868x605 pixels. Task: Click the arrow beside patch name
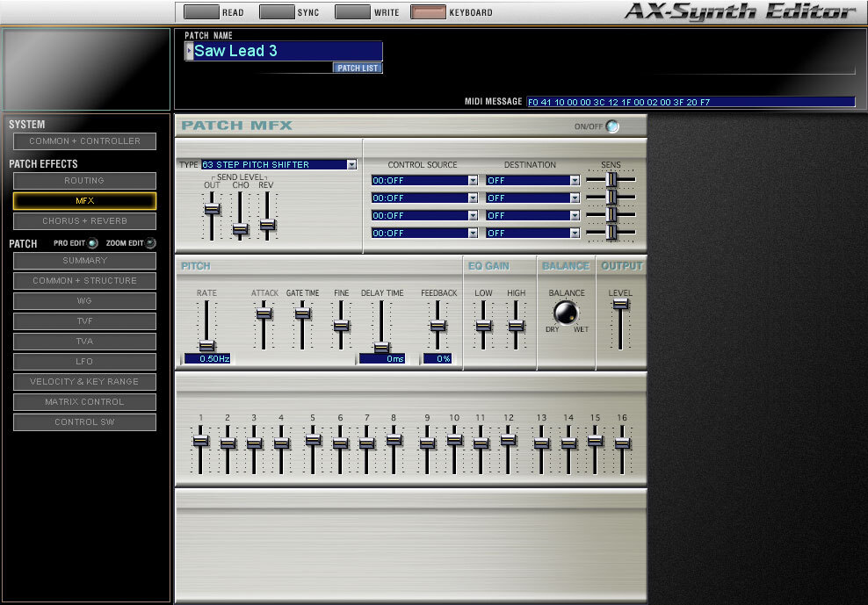[189, 52]
